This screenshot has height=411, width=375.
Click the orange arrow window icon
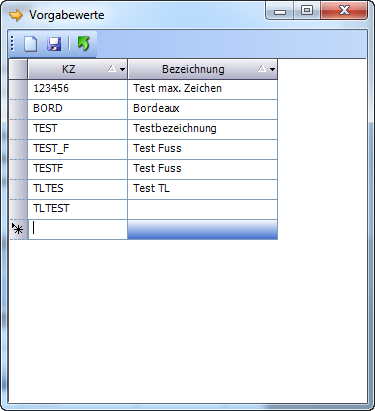[16, 15]
